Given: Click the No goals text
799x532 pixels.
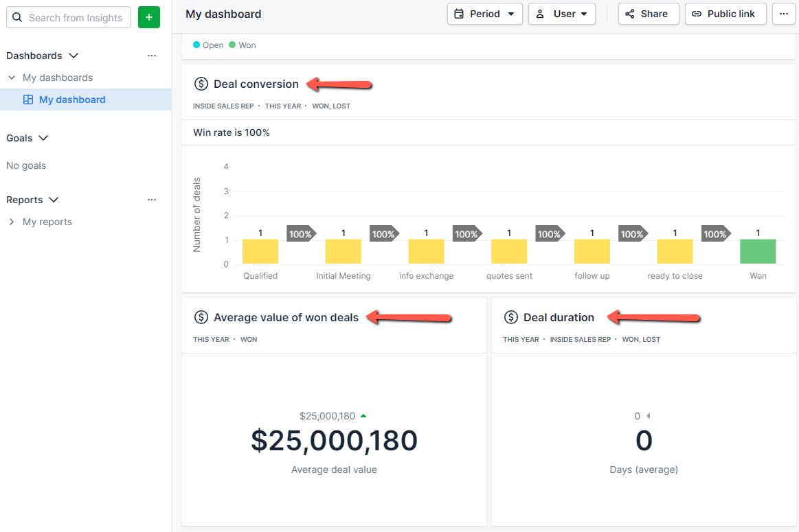Looking at the screenshot, I should click(26, 165).
